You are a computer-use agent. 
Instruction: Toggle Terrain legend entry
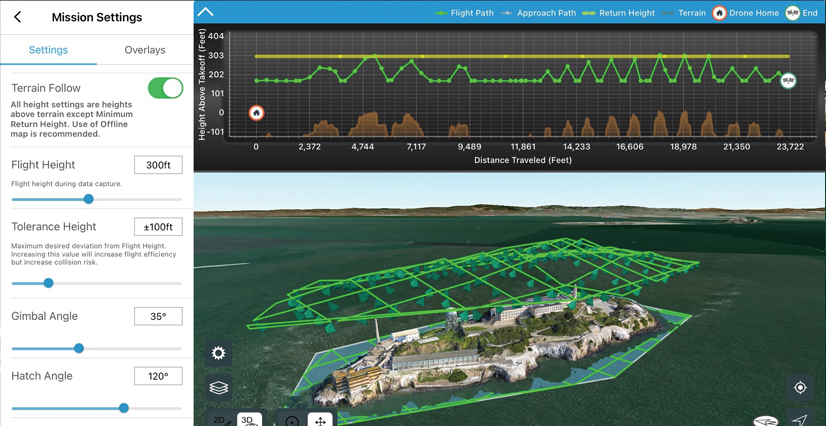[x=683, y=13]
